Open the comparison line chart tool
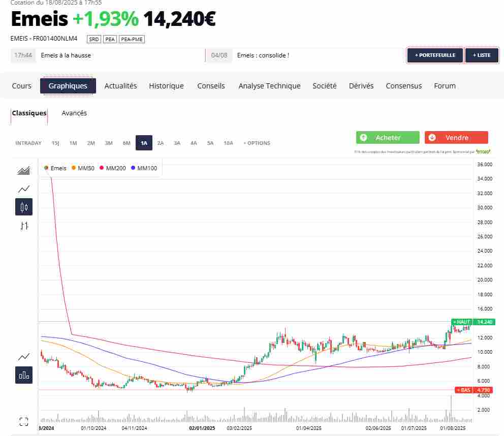Screen dimensions: 504x436 (23, 356)
